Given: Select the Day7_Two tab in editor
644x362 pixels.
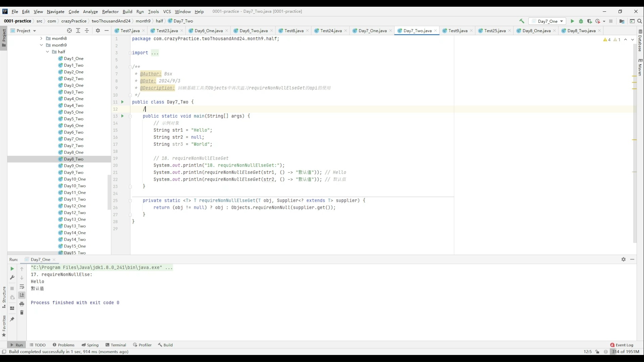Looking at the screenshot, I should [418, 31].
